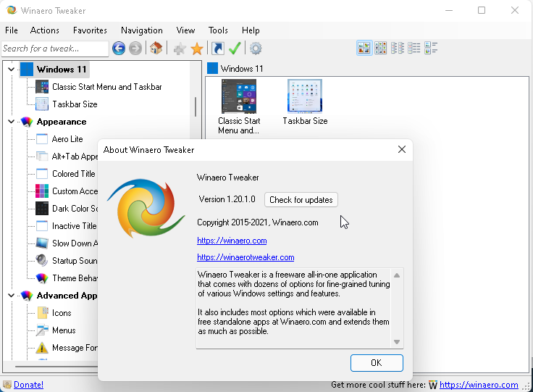Select the Menus item in the tree
This screenshot has height=392, width=533.
pos(64,330)
